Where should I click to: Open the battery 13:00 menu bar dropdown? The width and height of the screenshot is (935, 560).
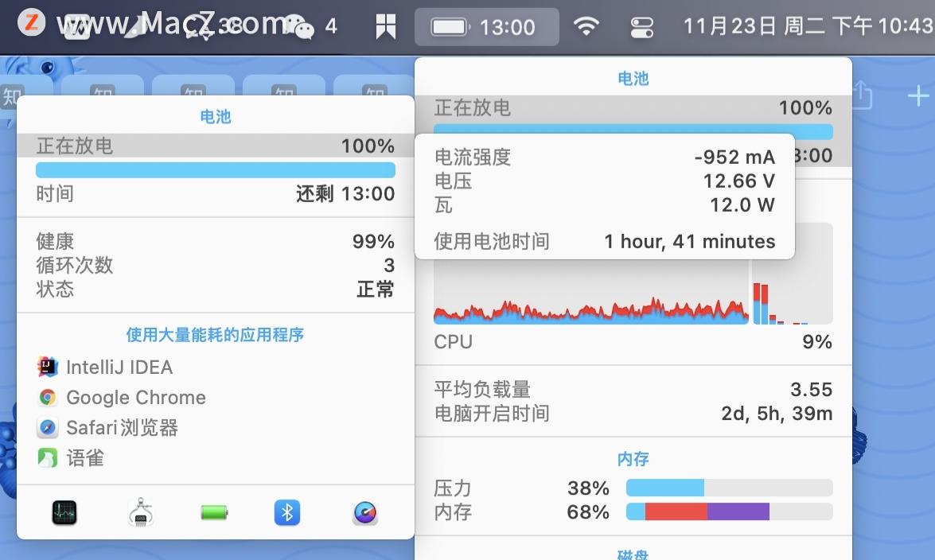point(487,25)
